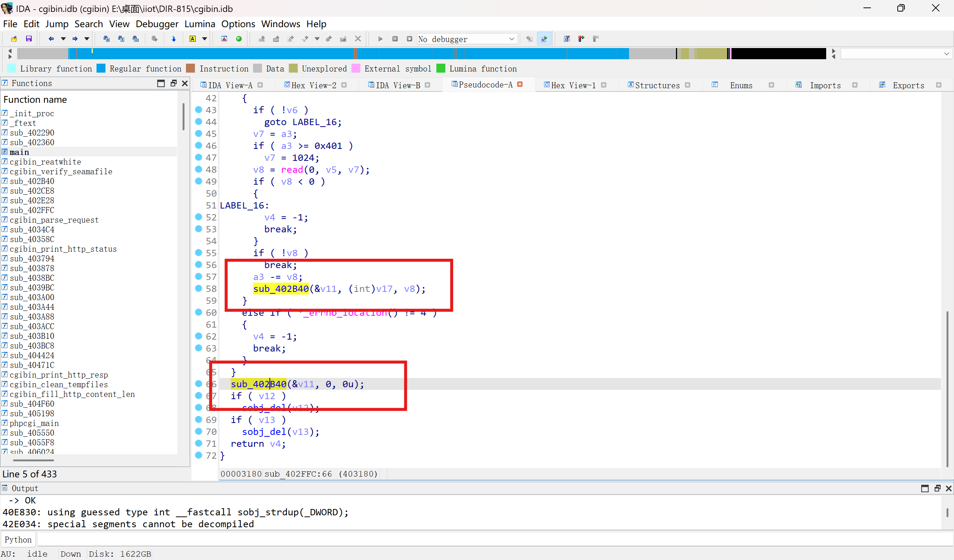This screenshot has width=954, height=560.
Task: Toggle breakpoint dot on line 48
Action: click(198, 169)
